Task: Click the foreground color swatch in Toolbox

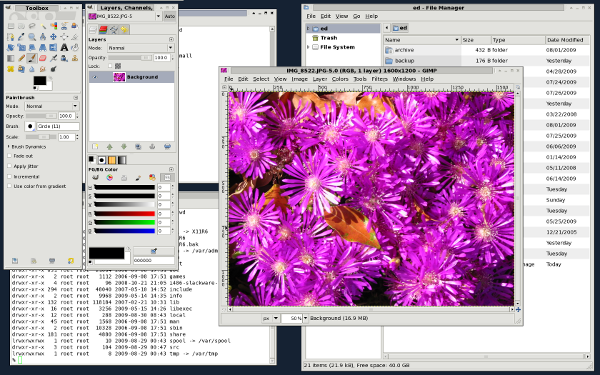Action: coord(39,80)
